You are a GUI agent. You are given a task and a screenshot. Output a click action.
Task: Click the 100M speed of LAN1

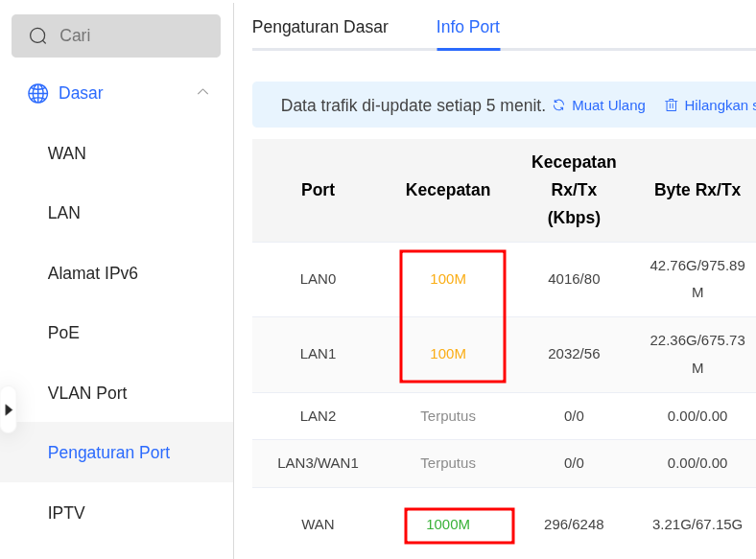click(x=448, y=354)
